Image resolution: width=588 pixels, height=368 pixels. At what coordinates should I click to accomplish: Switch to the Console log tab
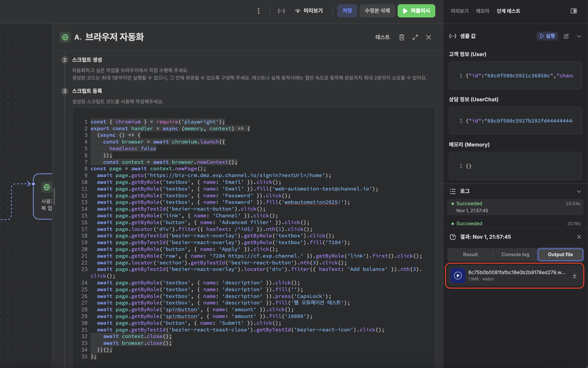coord(515,255)
